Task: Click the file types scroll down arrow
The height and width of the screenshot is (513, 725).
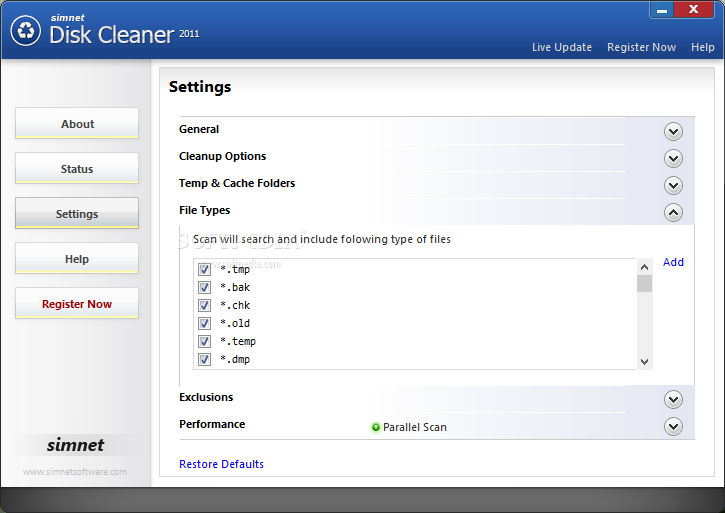Action: pyautogui.click(x=645, y=362)
